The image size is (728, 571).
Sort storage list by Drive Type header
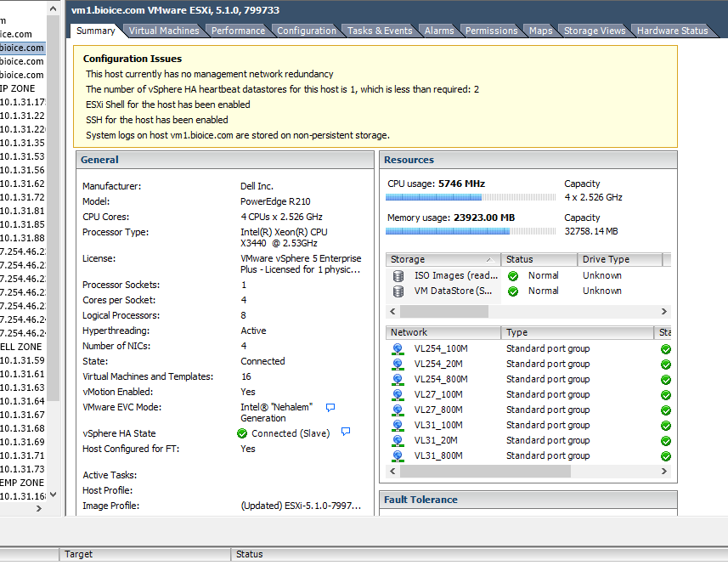pyautogui.click(x=618, y=259)
